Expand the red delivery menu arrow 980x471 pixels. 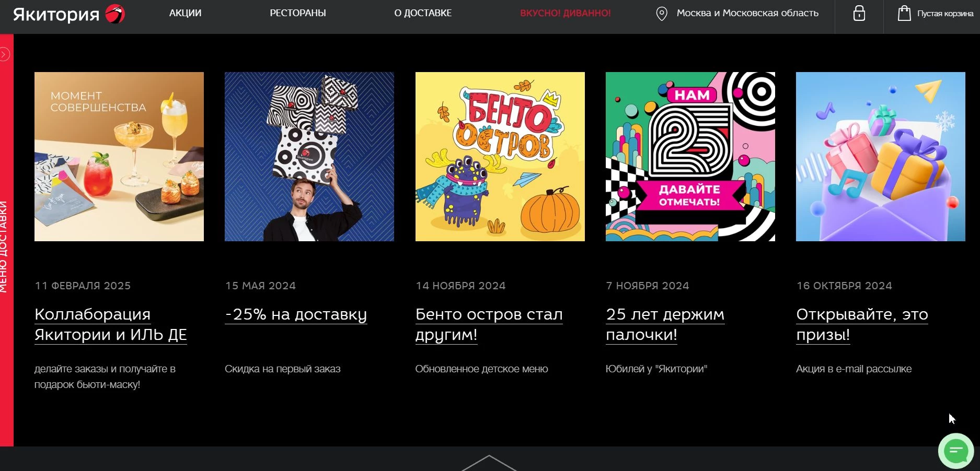[x=5, y=54]
